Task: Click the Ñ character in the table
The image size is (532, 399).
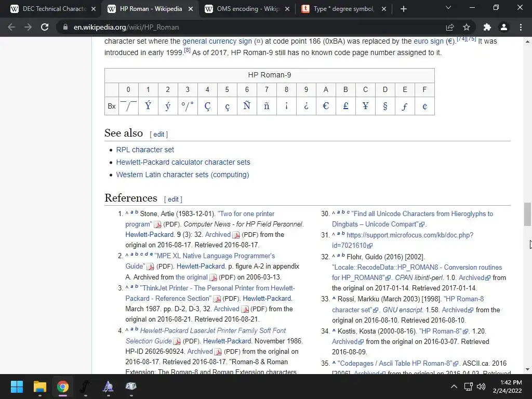Action: 247,106
